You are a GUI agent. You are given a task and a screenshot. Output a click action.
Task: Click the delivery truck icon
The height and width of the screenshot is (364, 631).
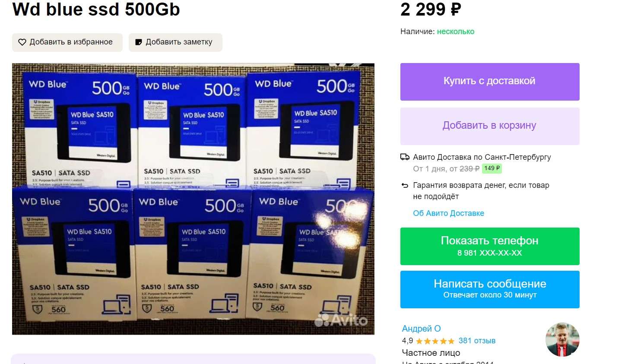405,157
